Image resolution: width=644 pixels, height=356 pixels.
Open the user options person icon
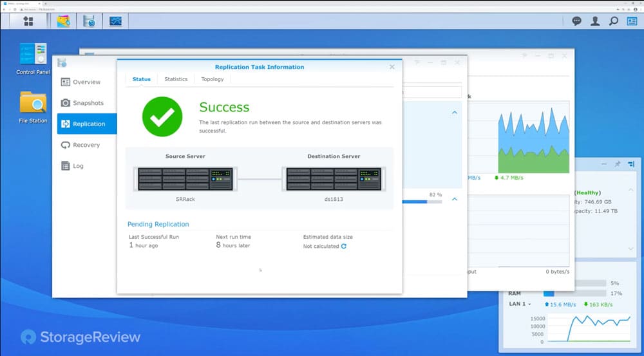[x=595, y=21]
